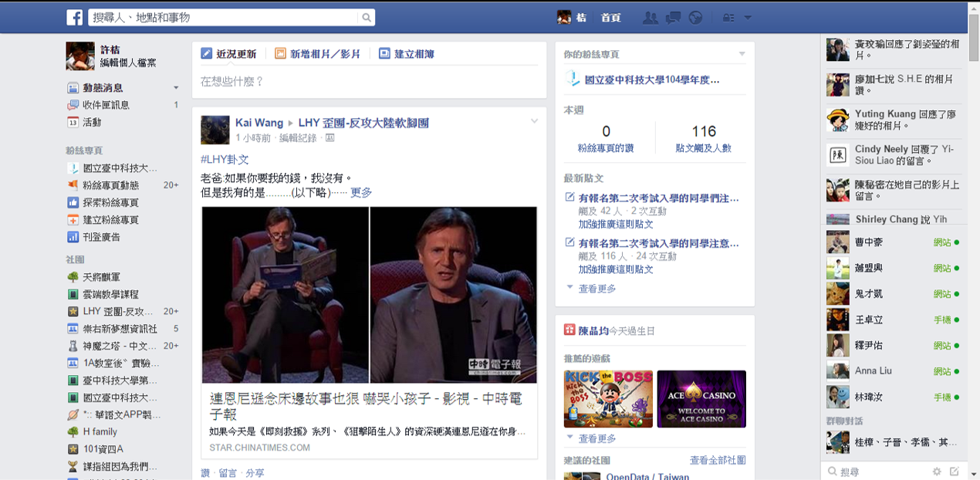The width and height of the screenshot is (980, 480).
Task: Open the latest post reaching 42 people
Action: tap(659, 198)
